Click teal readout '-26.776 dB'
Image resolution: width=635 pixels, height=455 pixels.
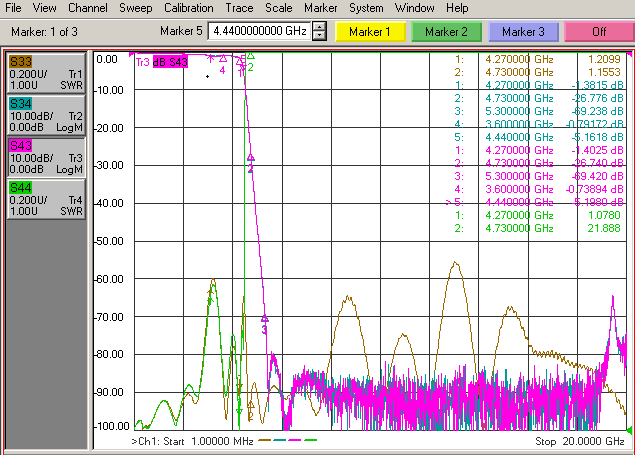[x=598, y=98]
